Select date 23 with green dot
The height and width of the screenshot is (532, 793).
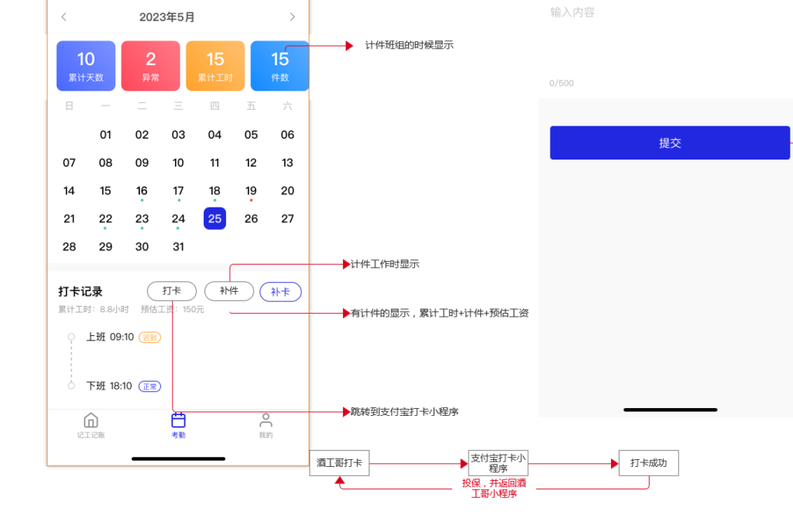point(142,218)
